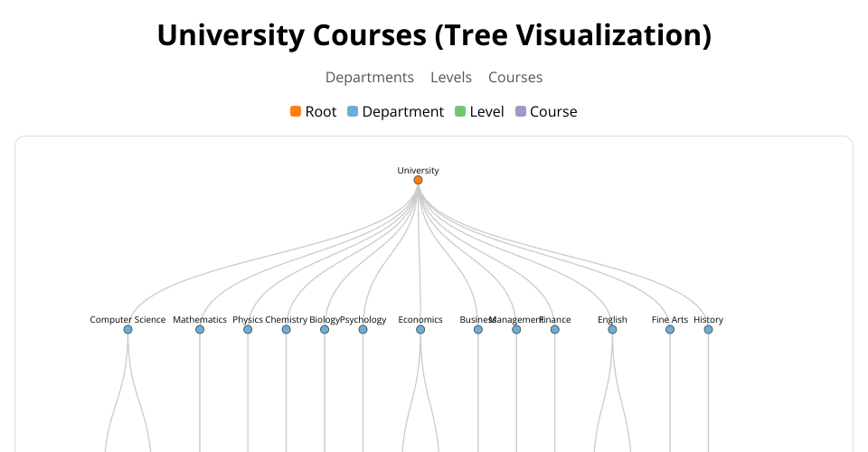Switch to the Levels tab
This screenshot has height=452, width=868.
click(451, 78)
